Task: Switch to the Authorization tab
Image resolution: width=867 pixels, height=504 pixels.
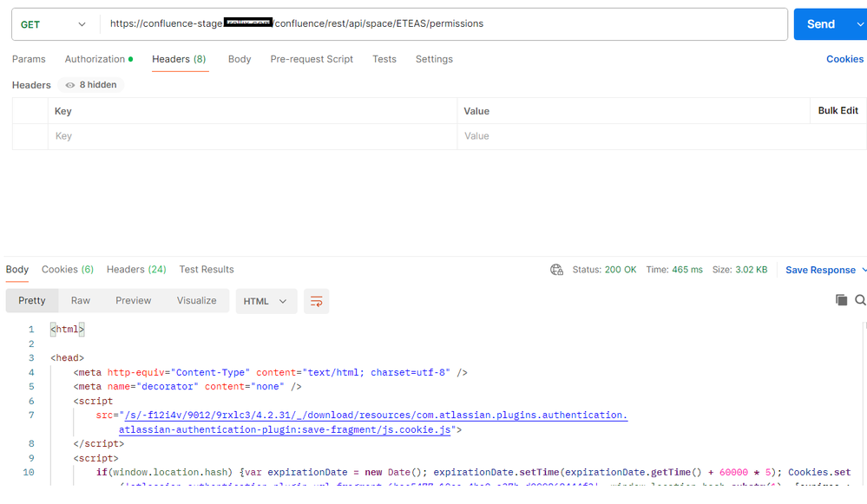Action: pyautogui.click(x=94, y=59)
